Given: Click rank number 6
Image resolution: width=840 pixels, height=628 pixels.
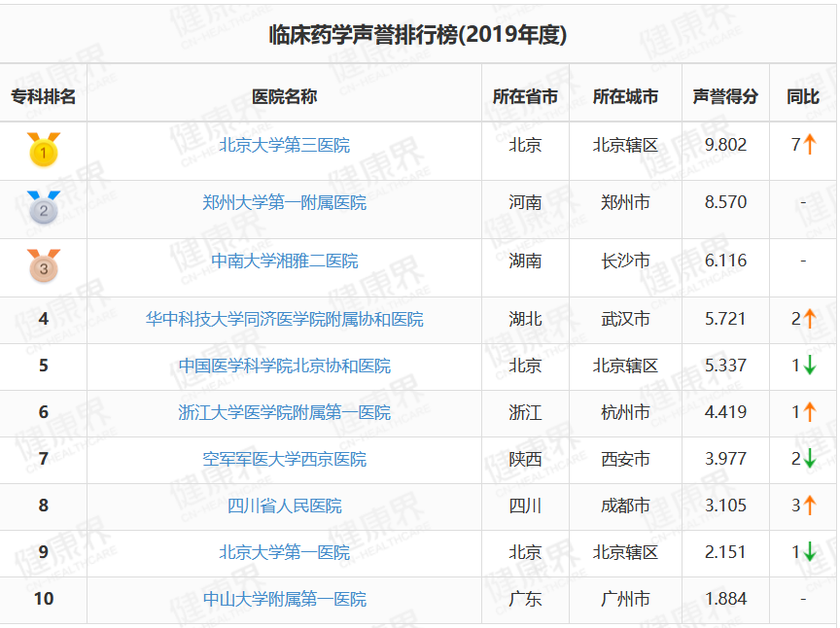Looking at the screenshot, I should click(x=44, y=412).
